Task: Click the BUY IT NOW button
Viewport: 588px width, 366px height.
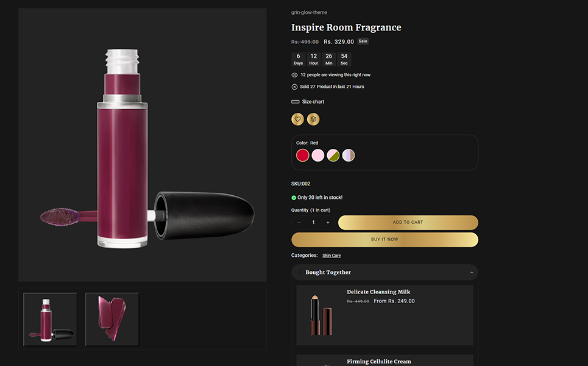Action: click(x=384, y=240)
